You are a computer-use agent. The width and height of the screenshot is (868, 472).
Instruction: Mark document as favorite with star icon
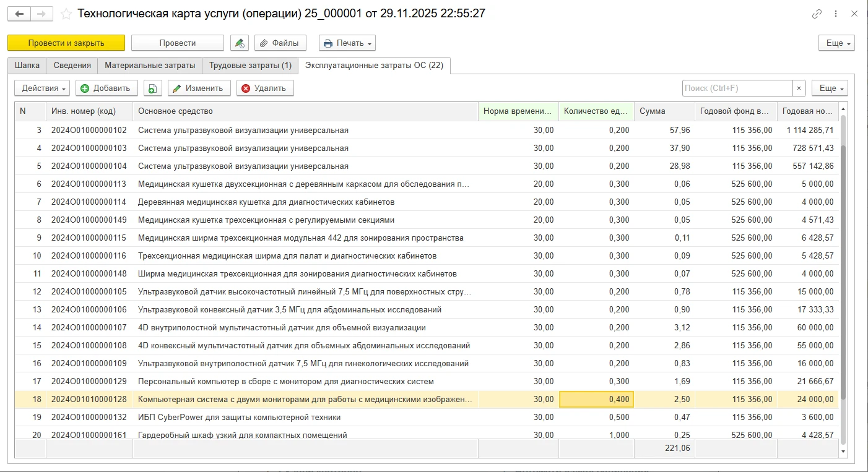click(66, 14)
